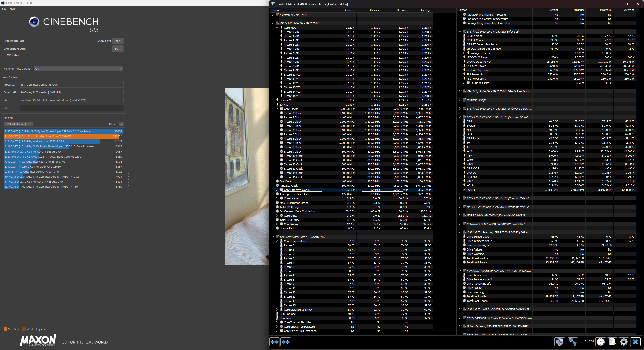Click the 0:10:31 elapsed time readout
Viewport: 644px width, 350px height.
click(589, 341)
